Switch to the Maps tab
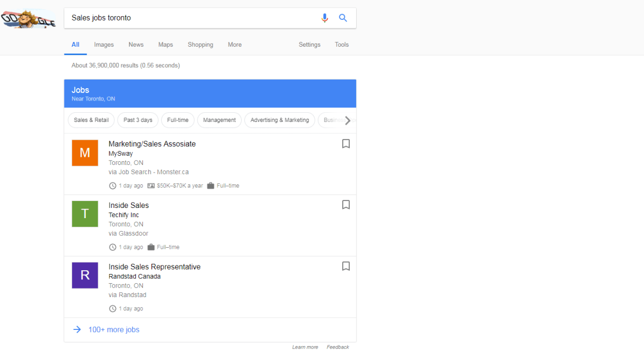 [165, 45]
